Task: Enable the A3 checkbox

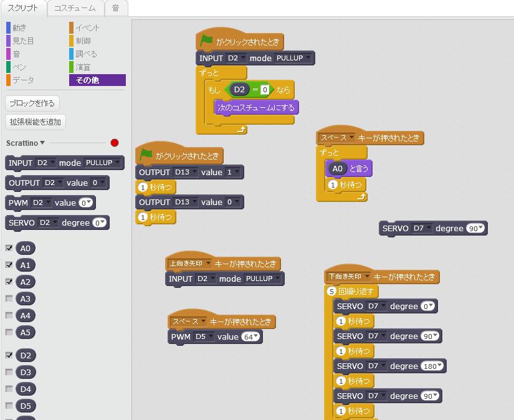Action: pos(9,298)
